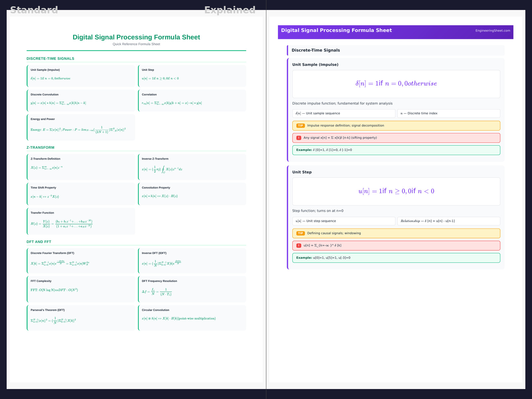The image size is (532, 399).
Task: Select the FFT Complexity formula card
Action: click(x=81, y=289)
